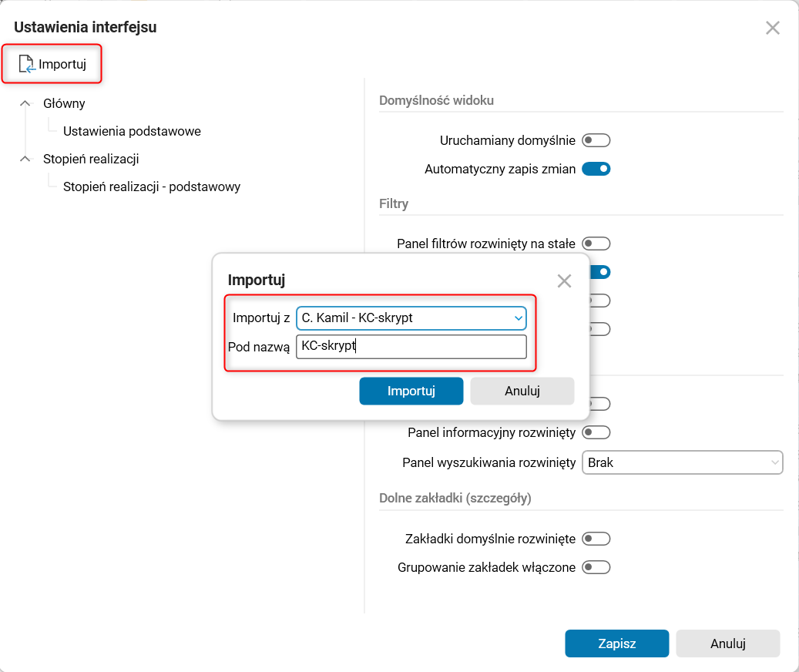Collapse the Główny tree node

(x=26, y=103)
